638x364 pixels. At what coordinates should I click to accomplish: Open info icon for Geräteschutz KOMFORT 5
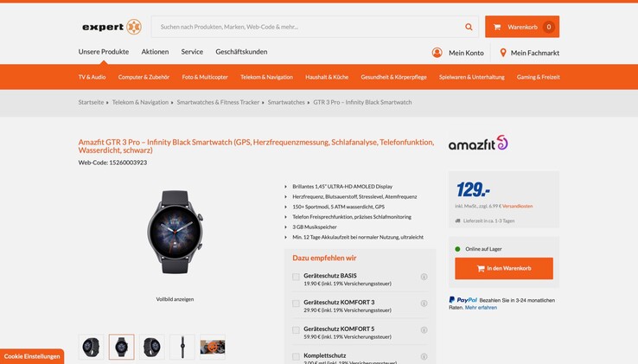(424, 329)
